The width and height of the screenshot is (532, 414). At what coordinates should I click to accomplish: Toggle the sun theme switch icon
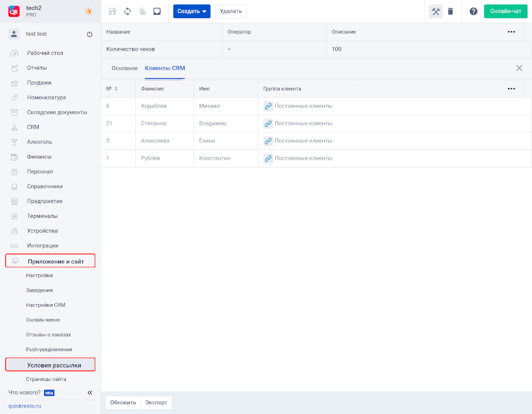pos(88,11)
